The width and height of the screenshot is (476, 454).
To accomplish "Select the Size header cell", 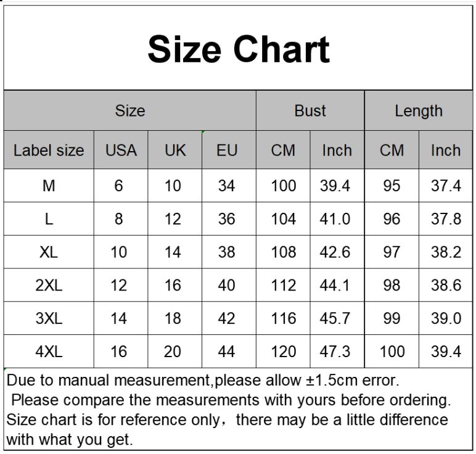I will coord(130,111).
